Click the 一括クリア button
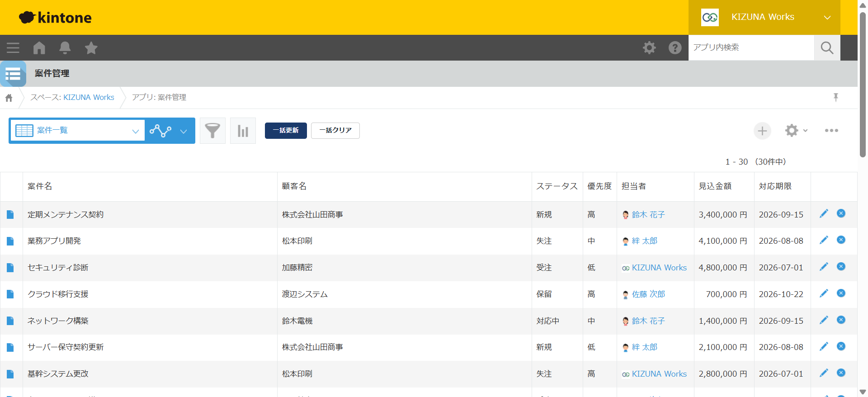 [x=335, y=131]
